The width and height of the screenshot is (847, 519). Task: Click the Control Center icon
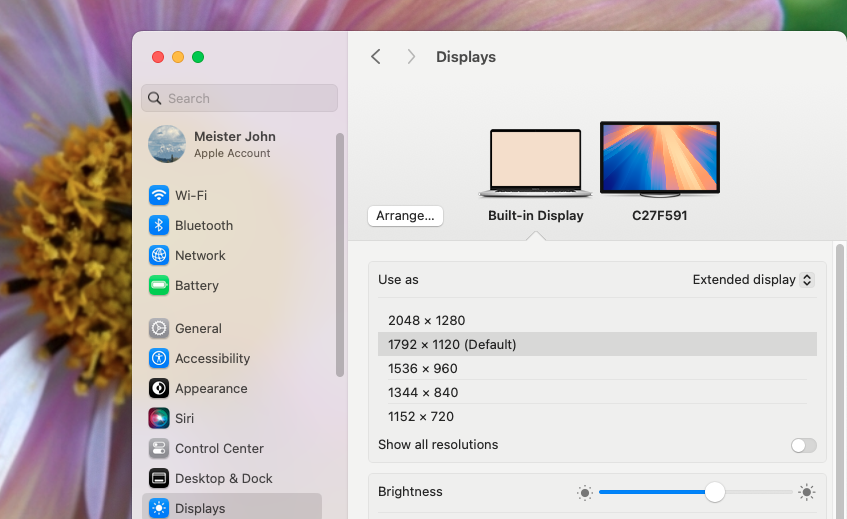(x=159, y=448)
